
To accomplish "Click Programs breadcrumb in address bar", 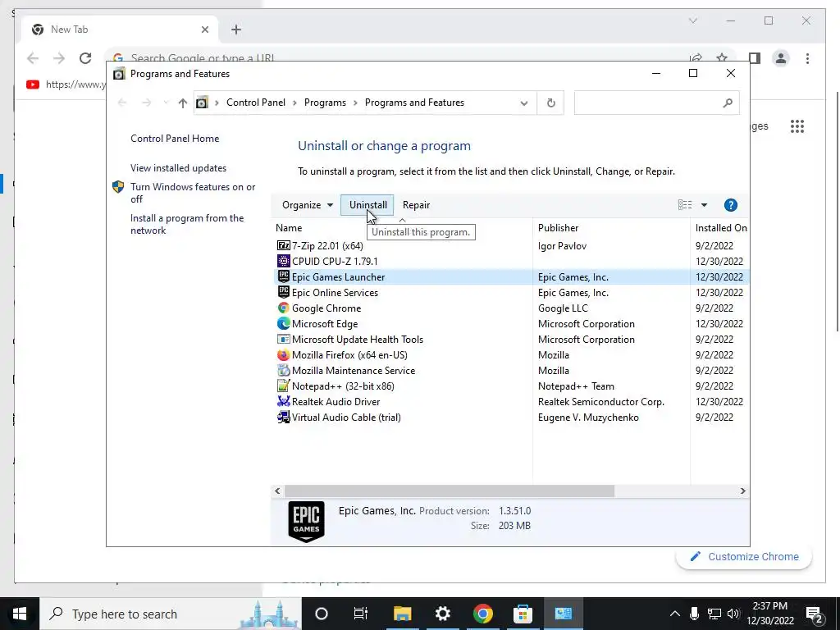I will click(325, 103).
